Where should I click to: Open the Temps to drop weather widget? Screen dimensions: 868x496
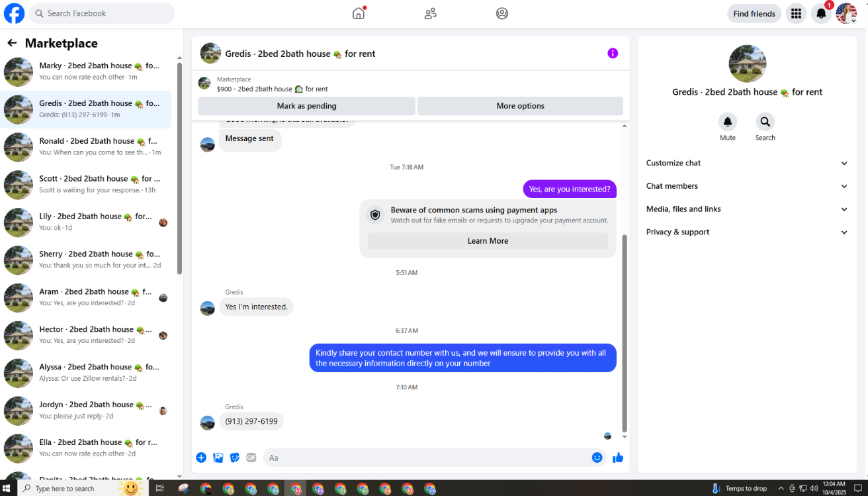point(740,489)
